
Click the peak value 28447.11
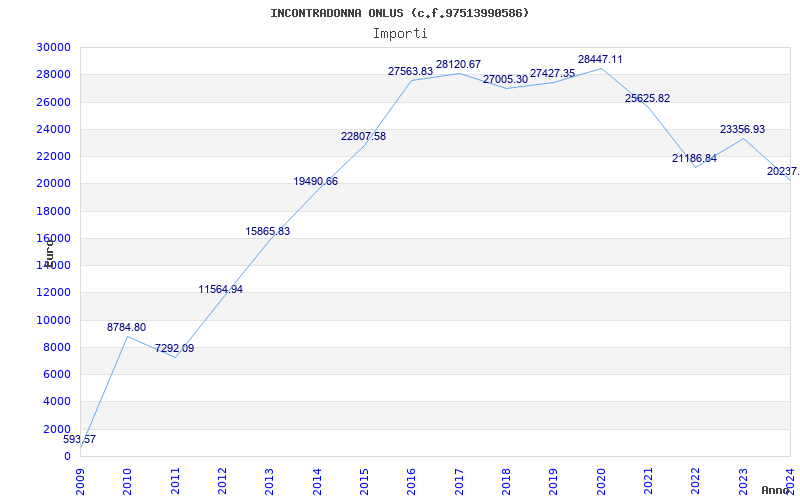click(600, 60)
